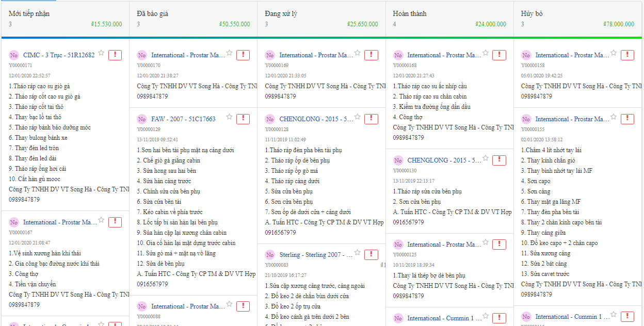Click the exclamation icon on FAW - 2007 card
This screenshot has height=326, width=644.
coord(243,119)
